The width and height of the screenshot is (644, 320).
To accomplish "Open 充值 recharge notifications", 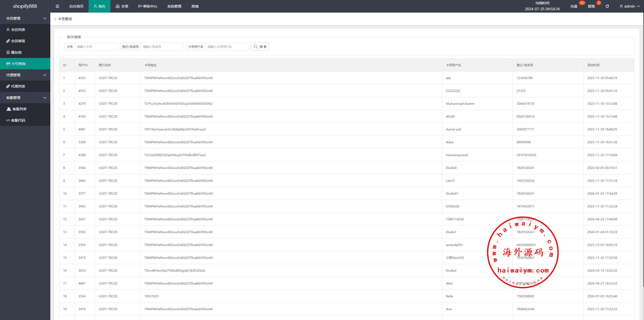I will pyautogui.click(x=574, y=6).
